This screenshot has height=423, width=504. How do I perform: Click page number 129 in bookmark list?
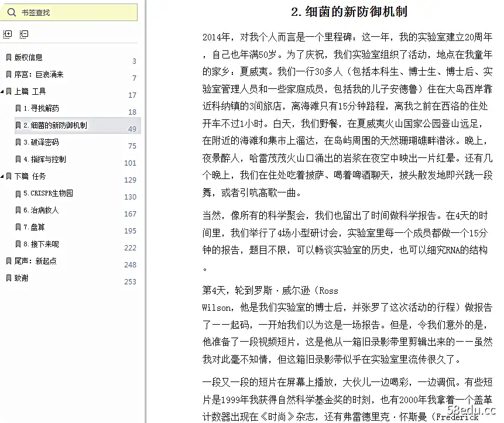[x=130, y=180]
